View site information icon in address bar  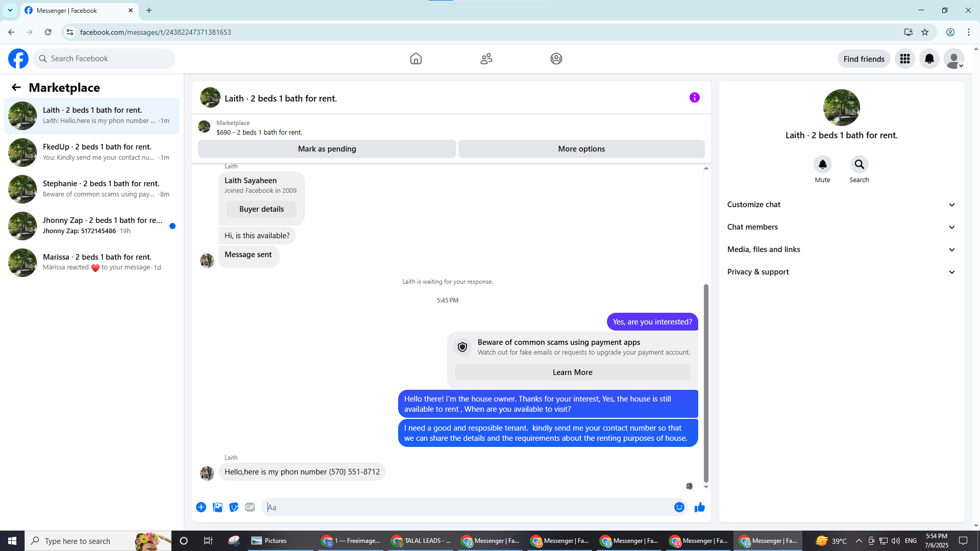click(x=70, y=32)
